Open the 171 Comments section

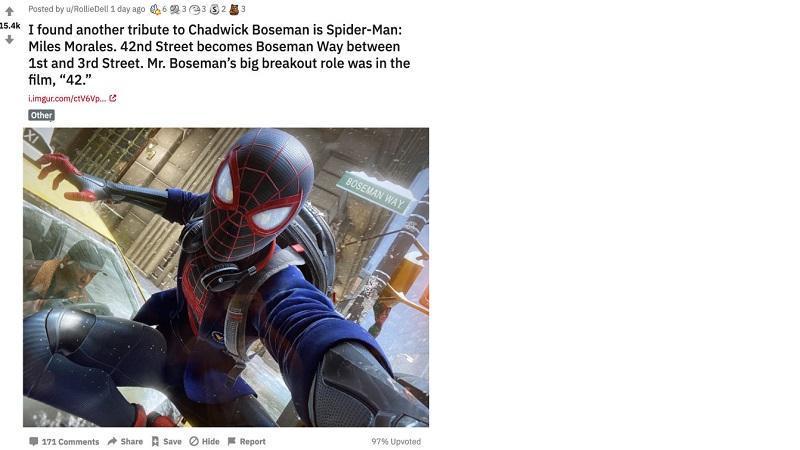64,441
